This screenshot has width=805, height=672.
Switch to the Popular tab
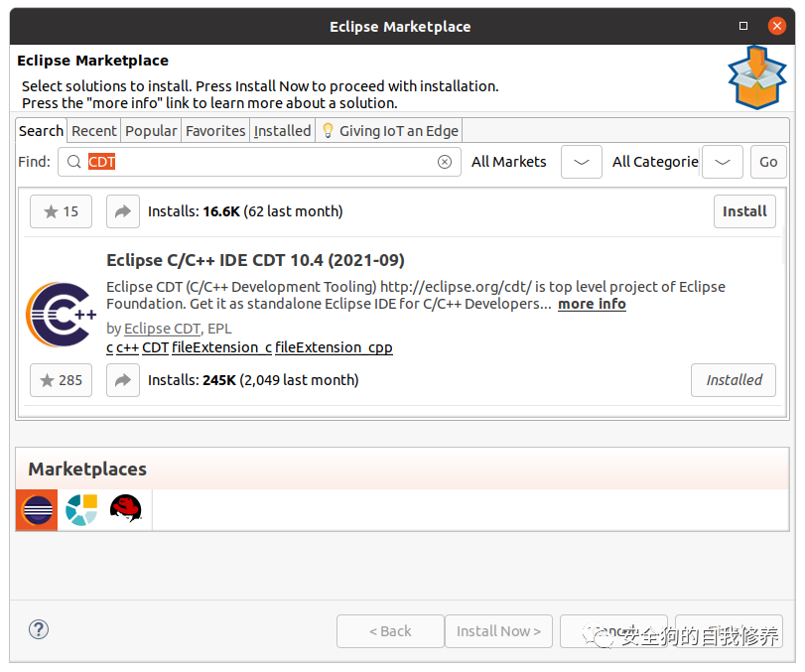coord(151,131)
